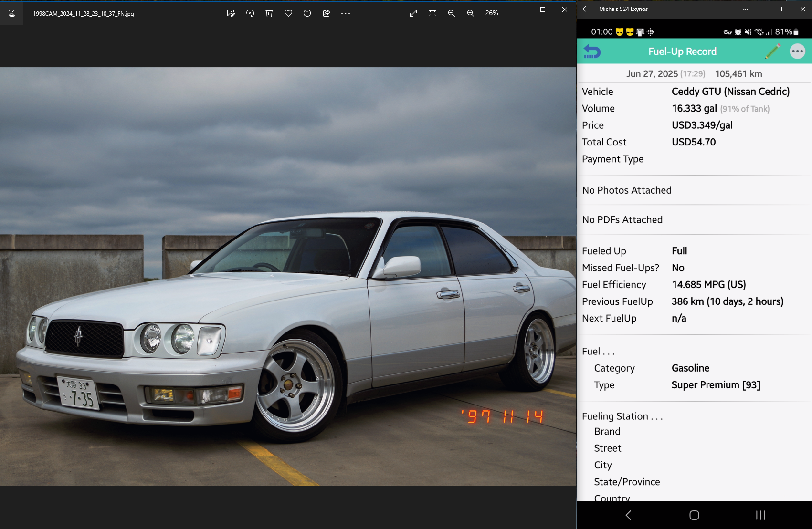Open the Edit image tool in Photos
The height and width of the screenshot is (529, 812).
click(x=231, y=13)
